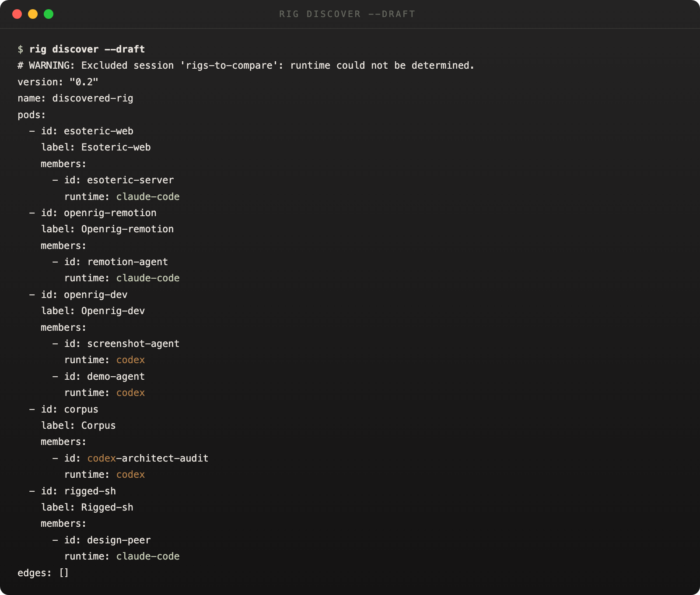Click runtime codex under screenshot-agent
700x595 pixels.
[x=105, y=360]
